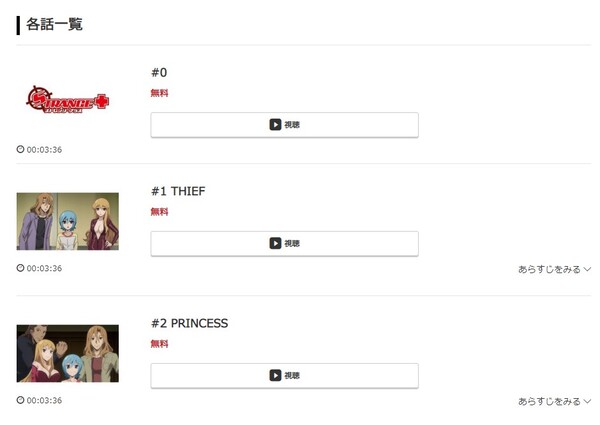The height and width of the screenshot is (425, 600).
Task: Click the 無料 label under #1 THIEF
Action: coord(159,212)
